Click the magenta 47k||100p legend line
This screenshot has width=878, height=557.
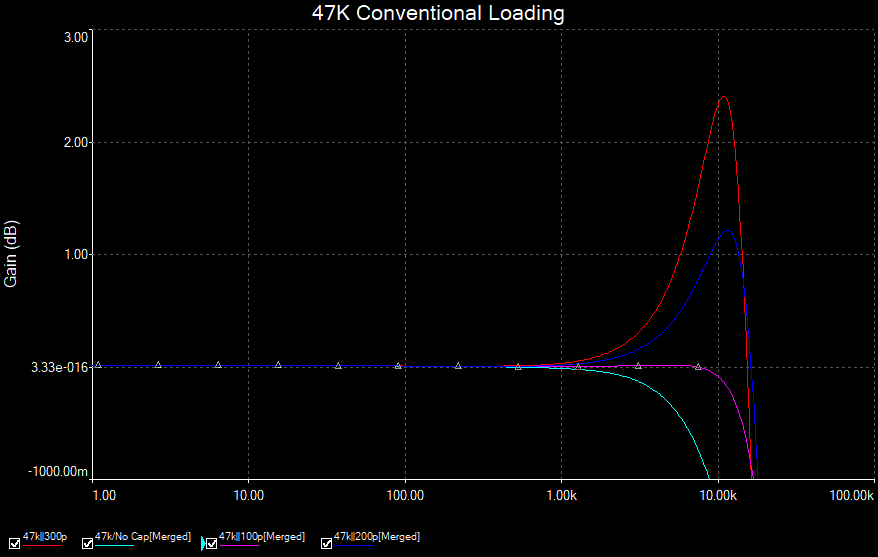tap(239, 545)
